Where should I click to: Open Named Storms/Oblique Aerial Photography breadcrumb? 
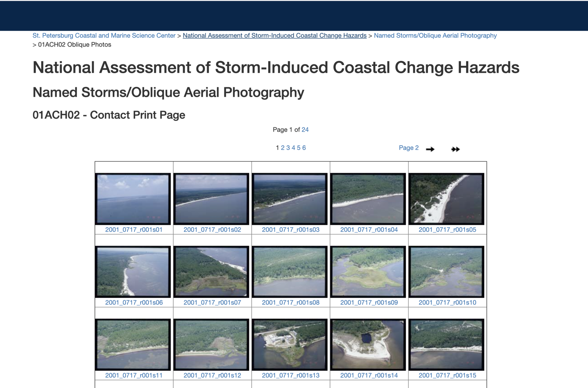click(x=435, y=36)
